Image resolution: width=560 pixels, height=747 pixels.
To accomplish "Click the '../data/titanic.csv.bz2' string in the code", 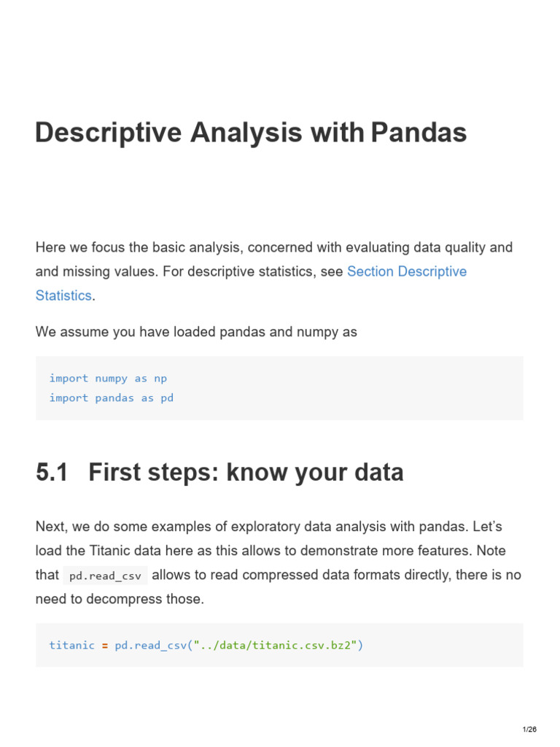I will click(277, 645).
